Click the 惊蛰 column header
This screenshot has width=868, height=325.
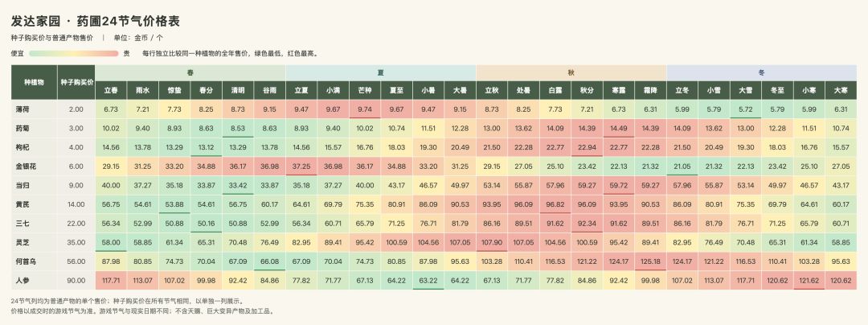[x=174, y=90]
